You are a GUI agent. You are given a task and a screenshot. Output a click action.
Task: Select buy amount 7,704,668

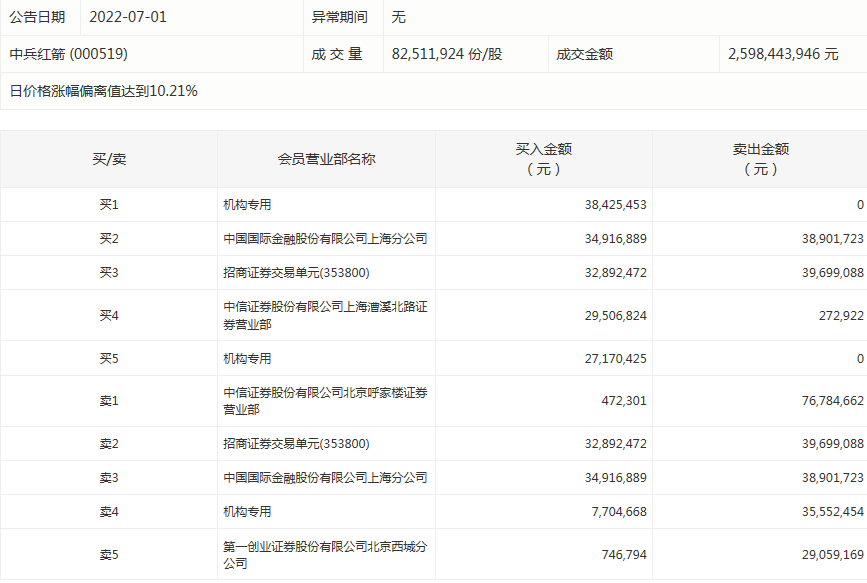point(619,512)
